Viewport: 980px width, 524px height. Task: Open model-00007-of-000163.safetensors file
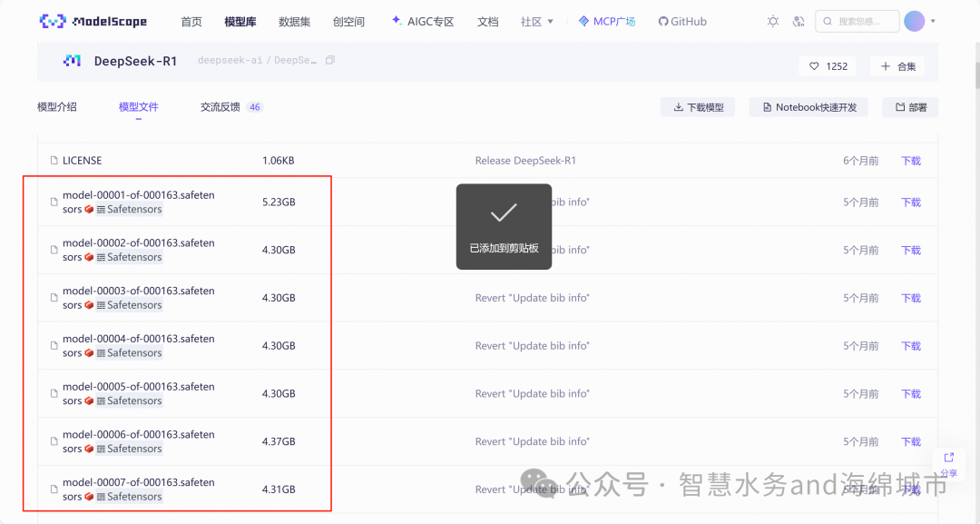pyautogui.click(x=138, y=489)
